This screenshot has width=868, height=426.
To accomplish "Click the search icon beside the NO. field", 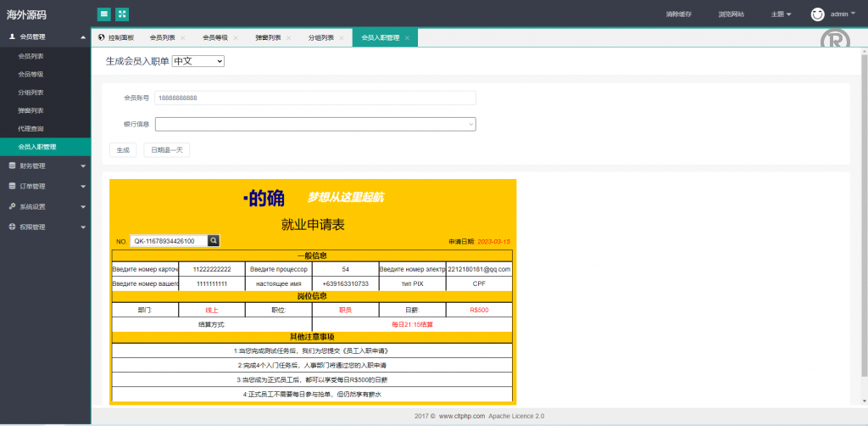I will point(214,241).
